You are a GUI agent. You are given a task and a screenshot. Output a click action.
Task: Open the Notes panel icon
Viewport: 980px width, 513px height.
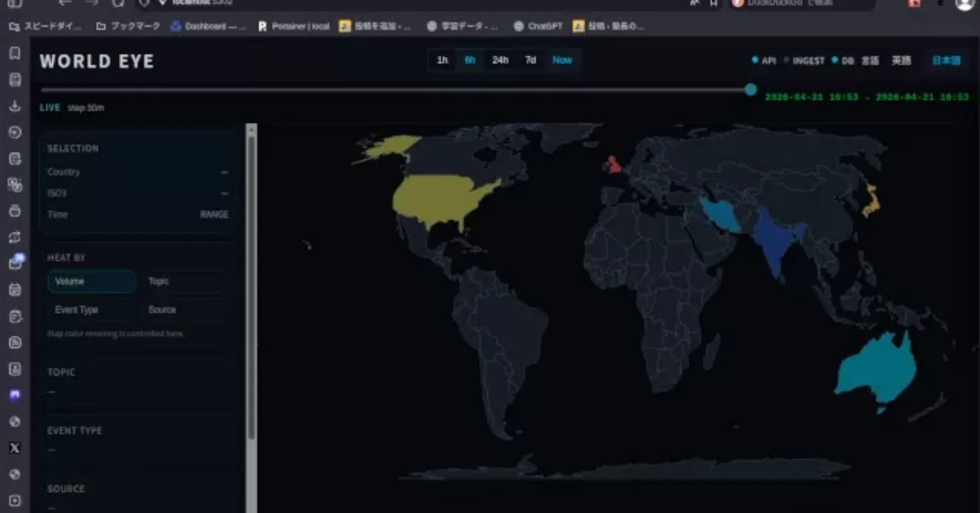[x=15, y=158]
